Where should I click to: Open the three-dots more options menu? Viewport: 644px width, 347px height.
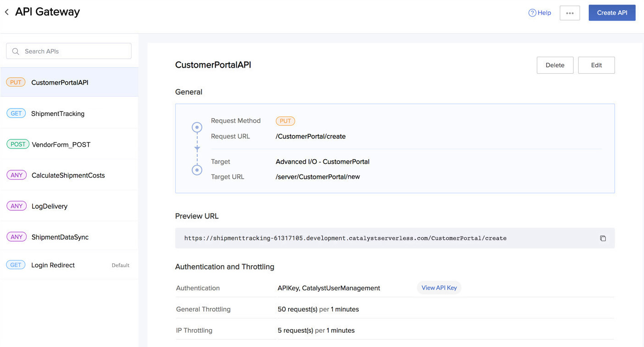click(x=570, y=13)
